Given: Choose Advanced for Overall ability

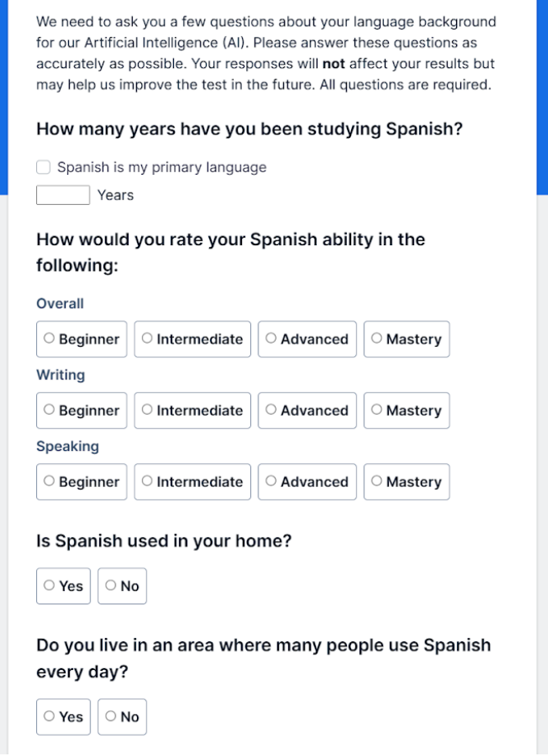Looking at the screenshot, I should coord(308,339).
